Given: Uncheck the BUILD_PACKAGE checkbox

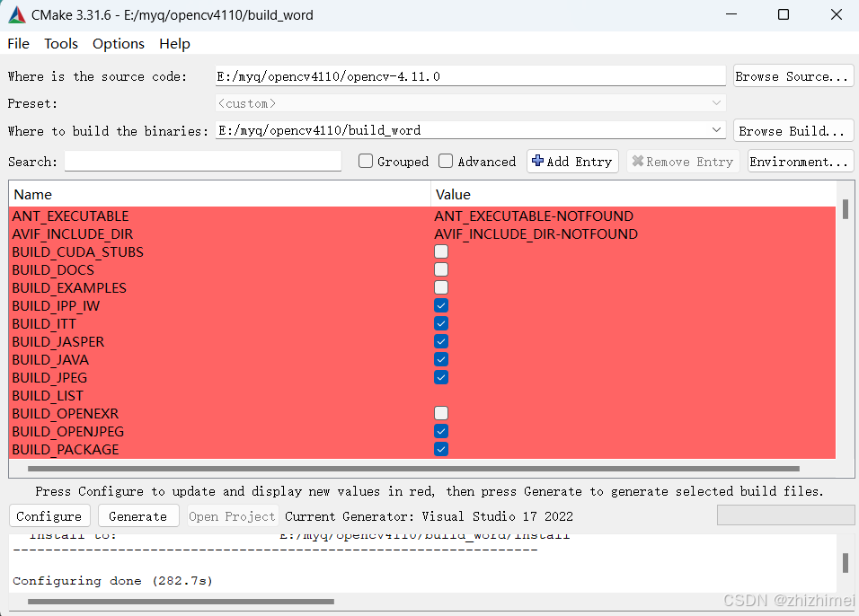Looking at the screenshot, I should click(441, 450).
